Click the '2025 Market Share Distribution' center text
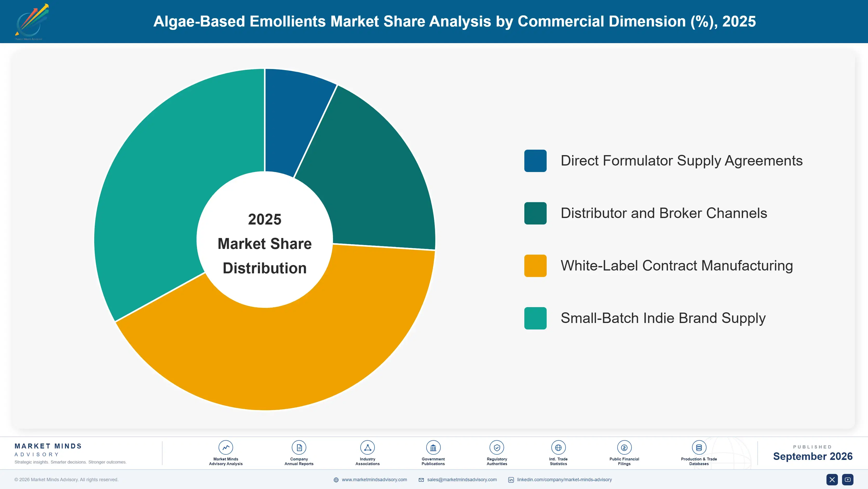868x489 pixels. pos(265,243)
